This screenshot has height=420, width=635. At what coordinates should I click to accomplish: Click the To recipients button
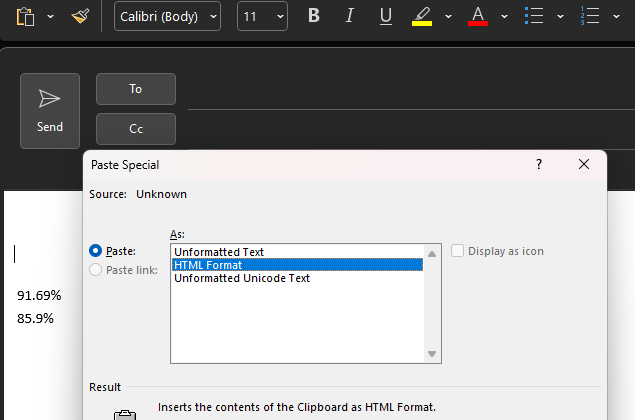click(136, 89)
